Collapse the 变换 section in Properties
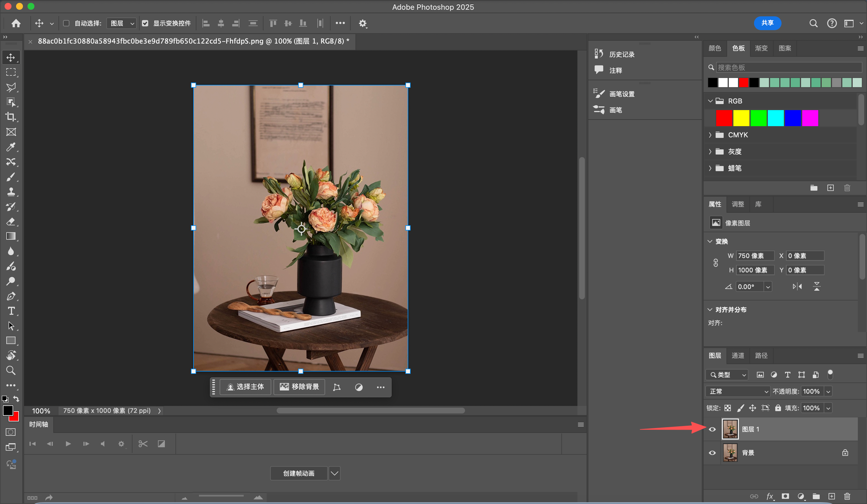The height and width of the screenshot is (504, 867). [x=710, y=241]
